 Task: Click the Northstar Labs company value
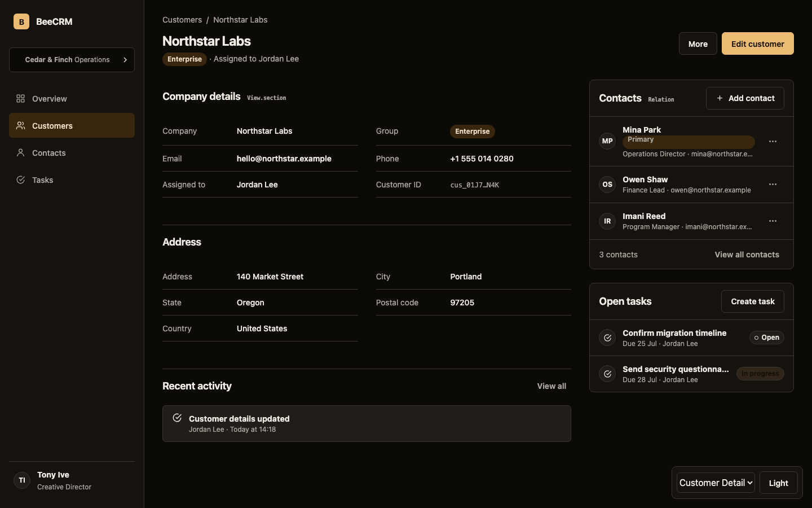coord(264,131)
